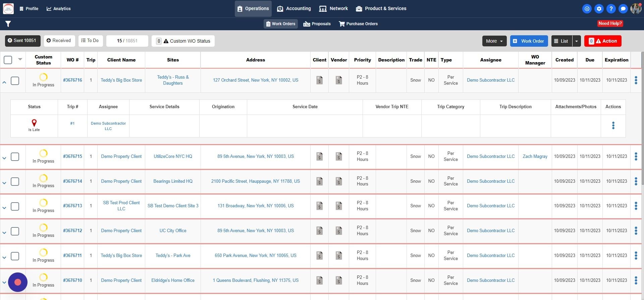
Task: Open the More dropdown button
Action: [x=494, y=41]
